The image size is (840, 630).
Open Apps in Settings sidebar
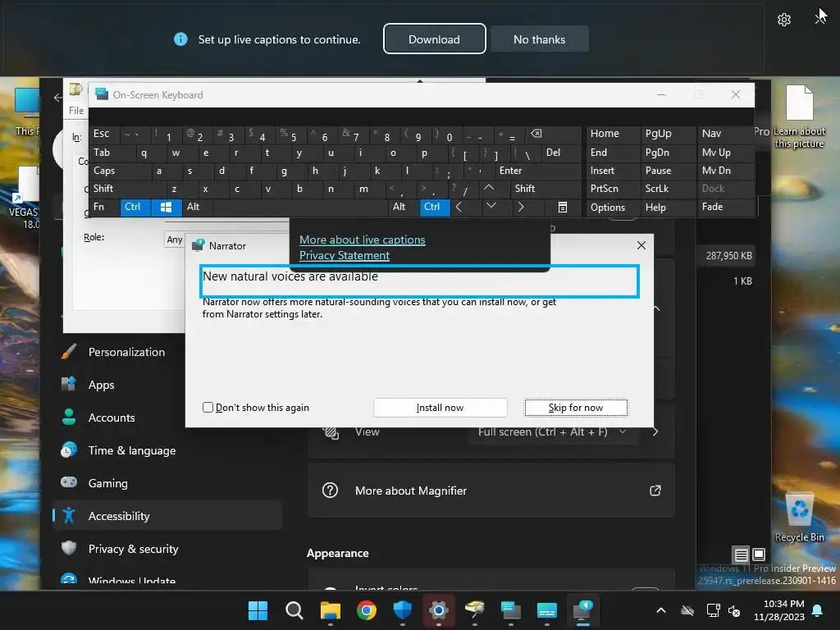click(x=101, y=385)
